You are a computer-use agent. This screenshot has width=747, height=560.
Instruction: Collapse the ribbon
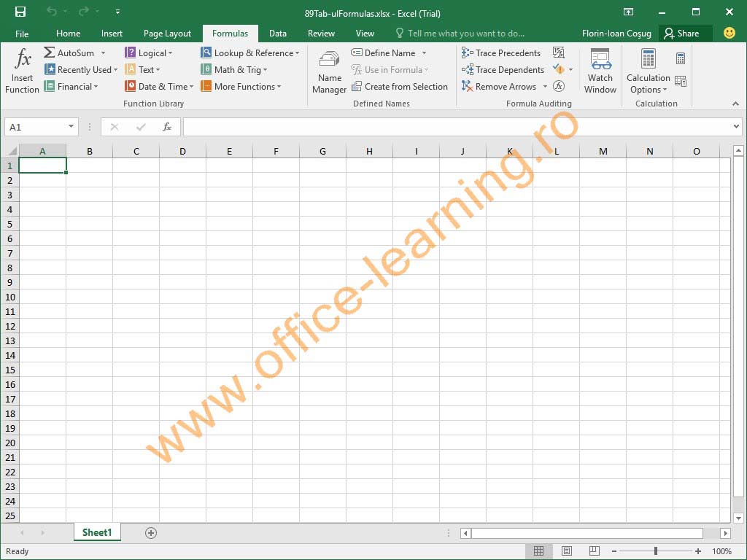[735, 104]
